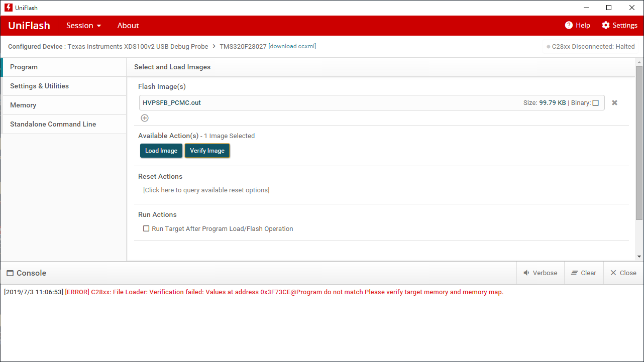644x362 pixels.
Task: Click the TMS320F28027 device name
Action: coord(243,46)
